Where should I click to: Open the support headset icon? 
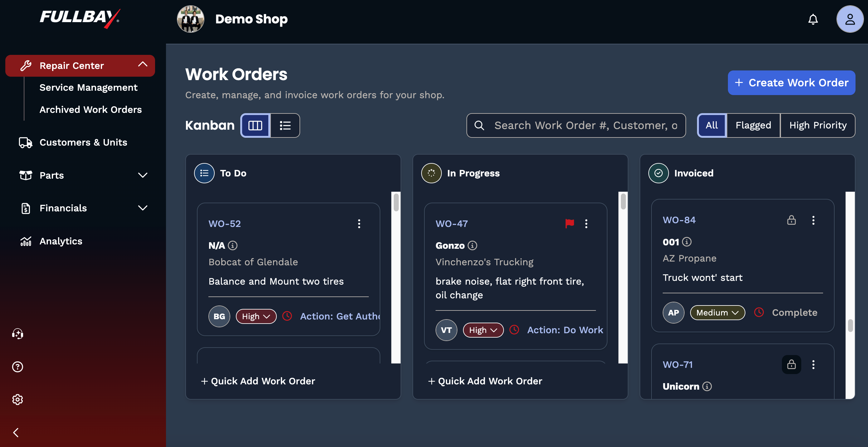17,334
